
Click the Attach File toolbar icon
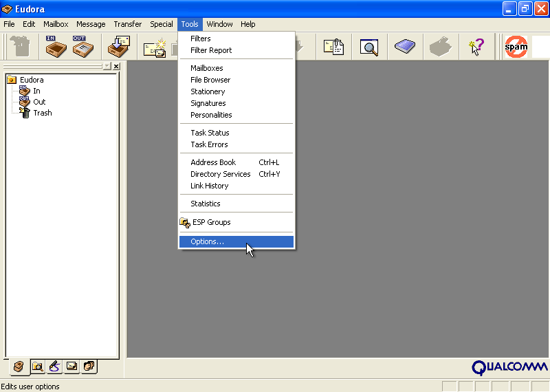[333, 47]
